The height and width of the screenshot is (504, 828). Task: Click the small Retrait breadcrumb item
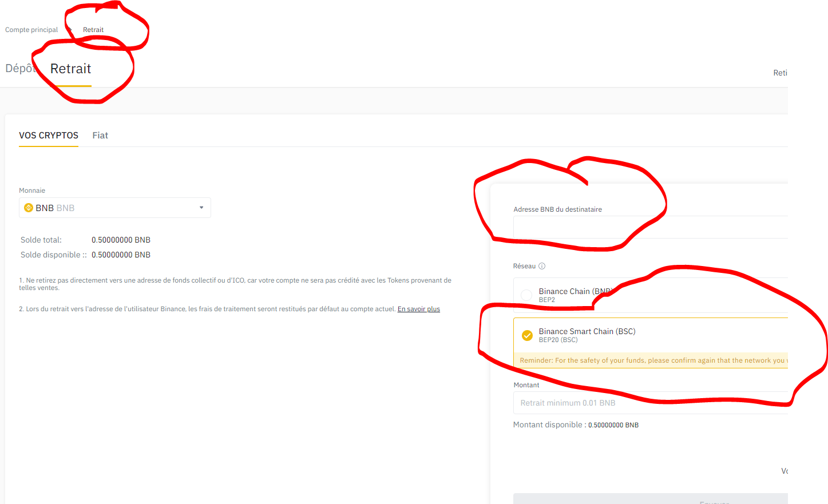point(93,30)
